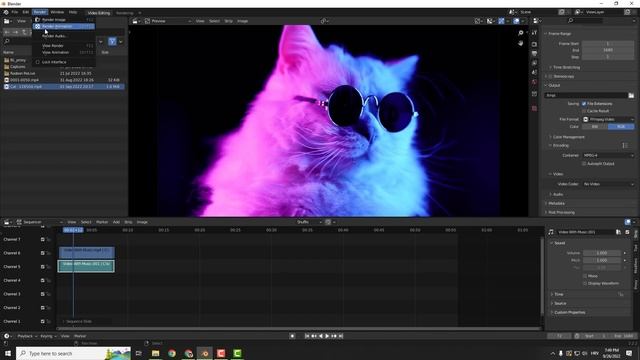Toggle Lock Interface option
Viewport: 640px width, 360px height.
click(64, 62)
